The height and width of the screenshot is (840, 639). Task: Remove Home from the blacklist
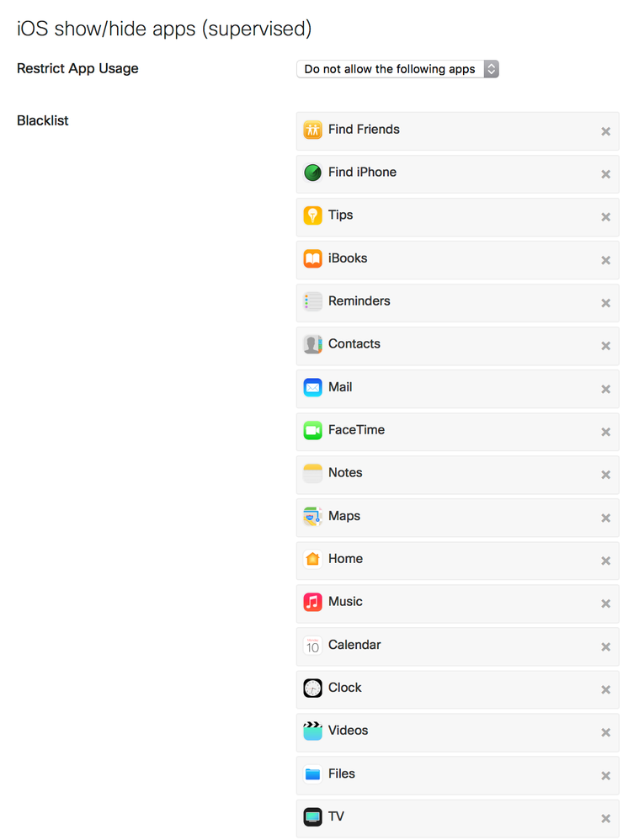click(x=606, y=561)
